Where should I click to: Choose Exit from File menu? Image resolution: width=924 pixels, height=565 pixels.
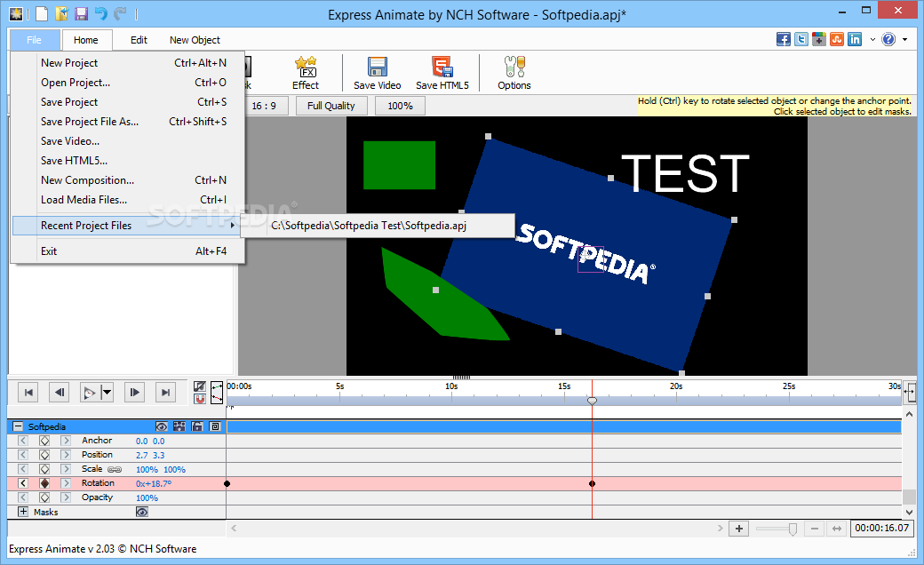click(x=129, y=251)
